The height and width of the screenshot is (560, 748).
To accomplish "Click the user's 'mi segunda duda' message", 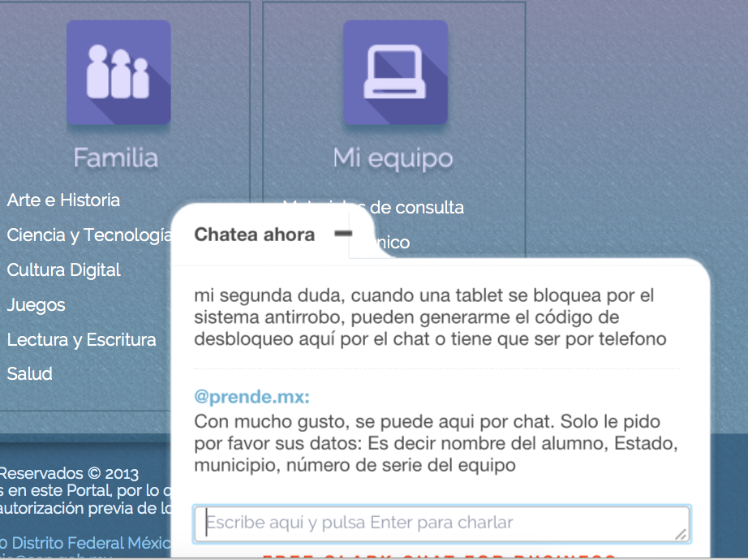I will 430,317.
